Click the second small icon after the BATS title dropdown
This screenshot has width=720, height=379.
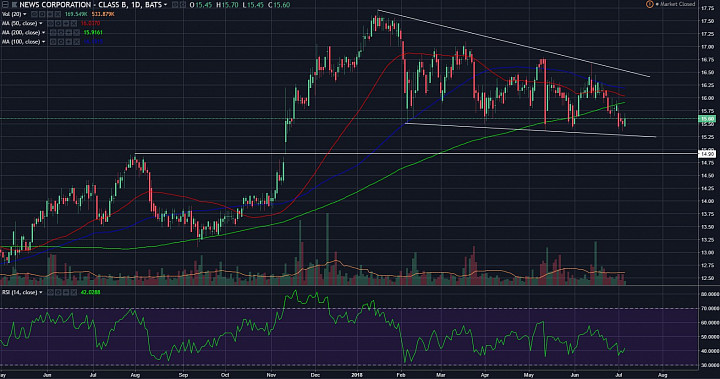click(182, 5)
